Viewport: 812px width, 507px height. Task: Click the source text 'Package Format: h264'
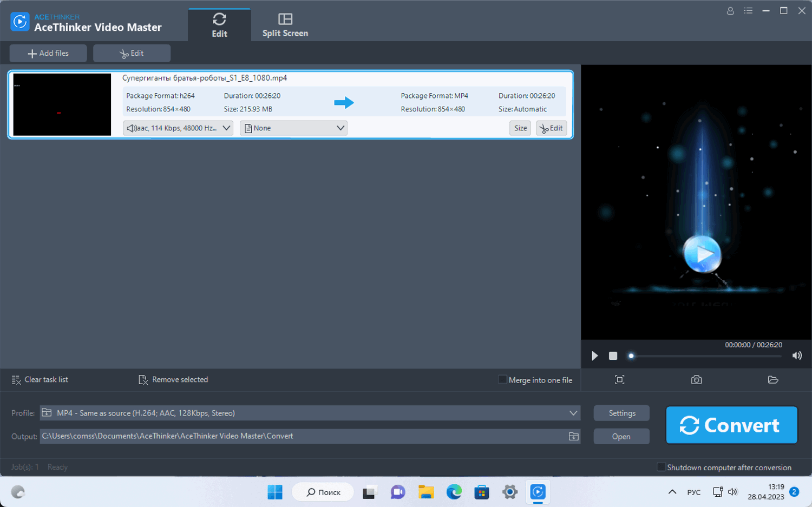point(160,96)
